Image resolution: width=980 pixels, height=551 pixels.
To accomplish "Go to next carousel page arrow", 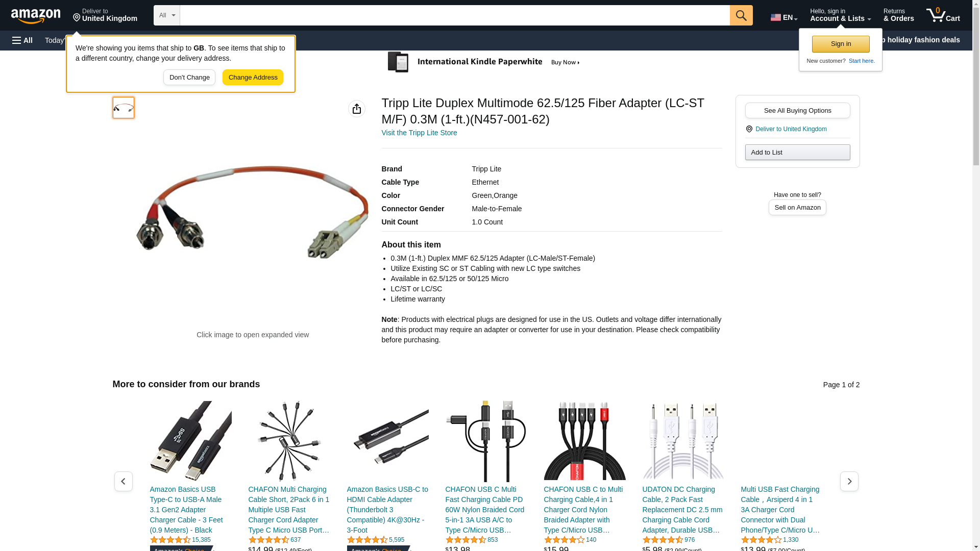I will click(849, 481).
